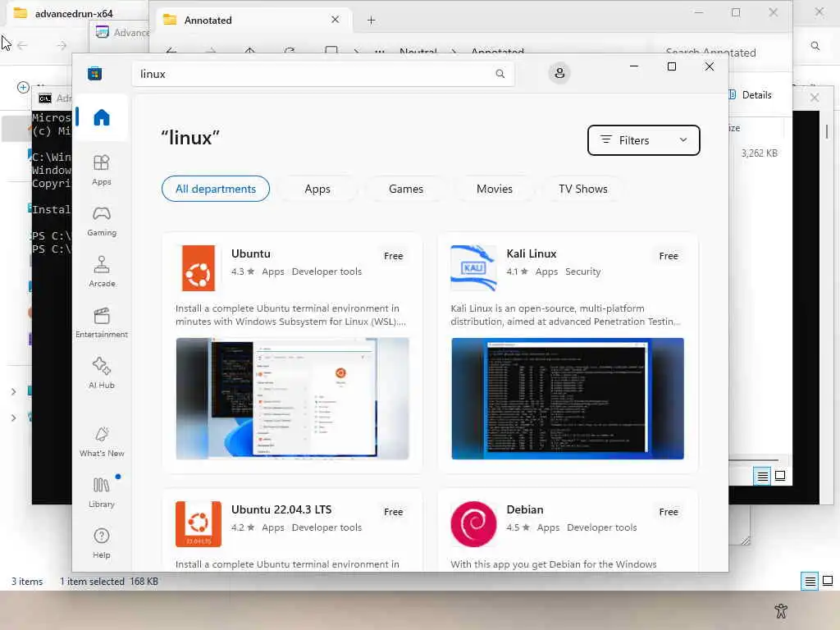Click search icon in background File Explorer window
Image resolution: width=840 pixels, height=630 pixels.
(x=815, y=46)
